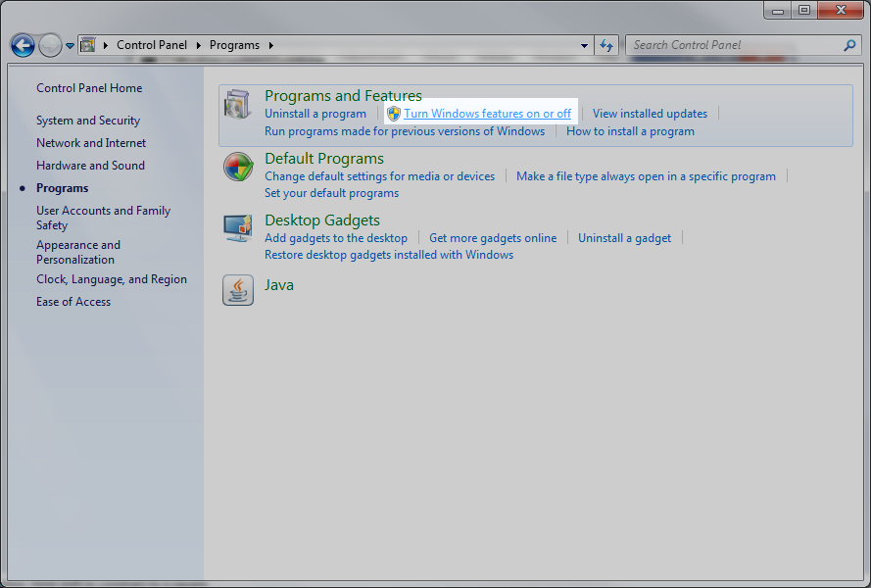Click Uninstall a gadget
The image size is (871, 588).
tap(624, 238)
